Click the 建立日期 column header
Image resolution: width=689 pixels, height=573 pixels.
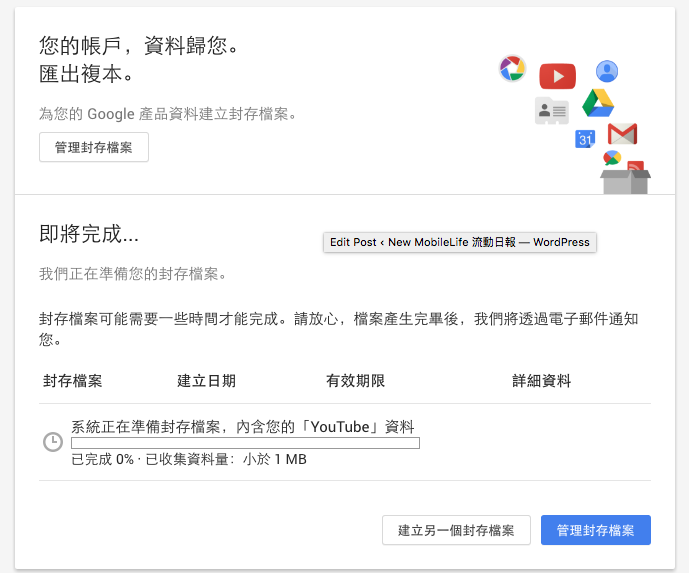[207, 381]
